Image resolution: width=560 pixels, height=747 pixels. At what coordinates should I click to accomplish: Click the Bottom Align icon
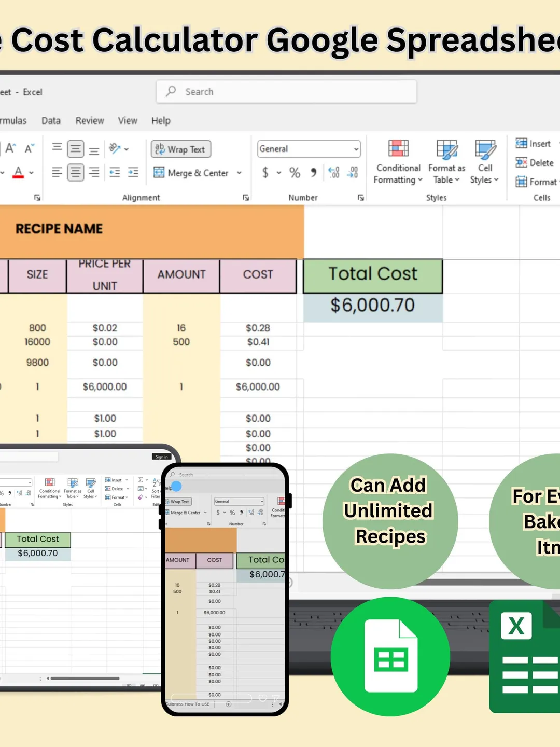tap(94, 150)
